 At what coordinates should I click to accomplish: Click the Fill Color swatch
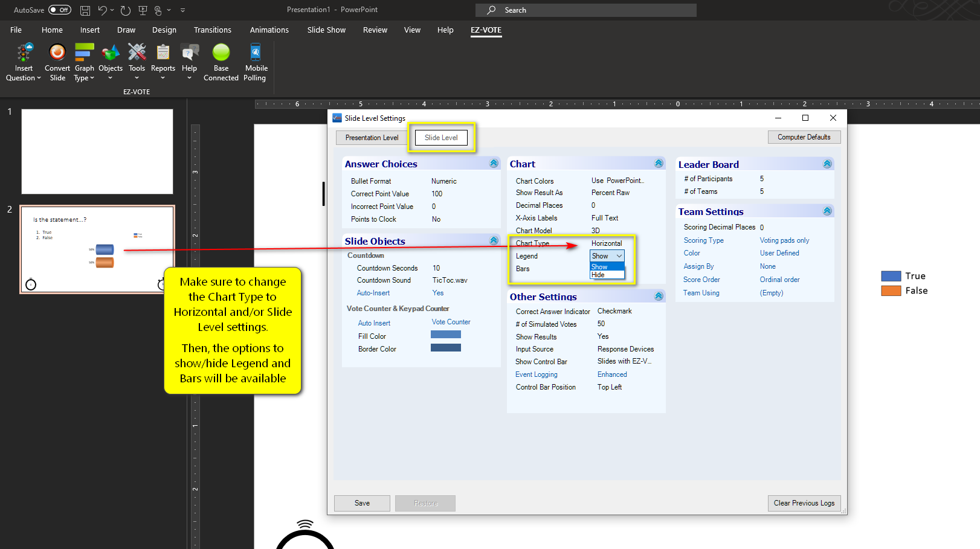pyautogui.click(x=446, y=335)
